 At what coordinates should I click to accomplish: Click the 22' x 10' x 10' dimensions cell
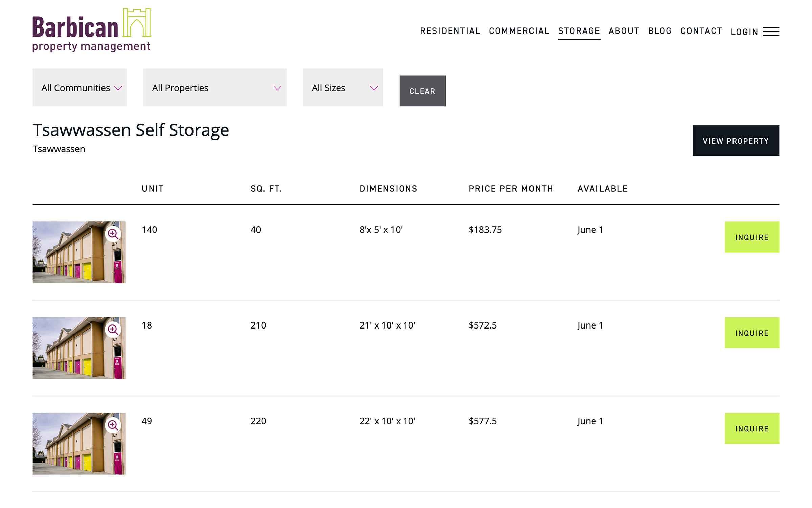click(387, 421)
